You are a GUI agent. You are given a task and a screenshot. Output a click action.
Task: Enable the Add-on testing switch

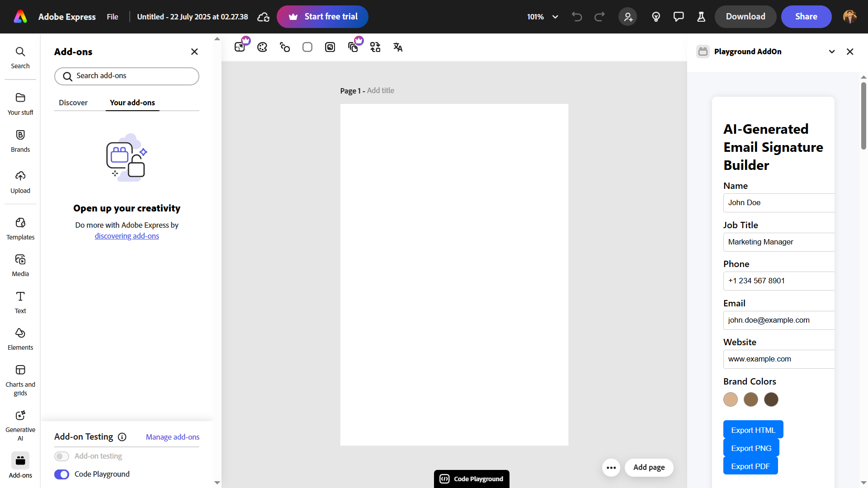[x=62, y=456]
